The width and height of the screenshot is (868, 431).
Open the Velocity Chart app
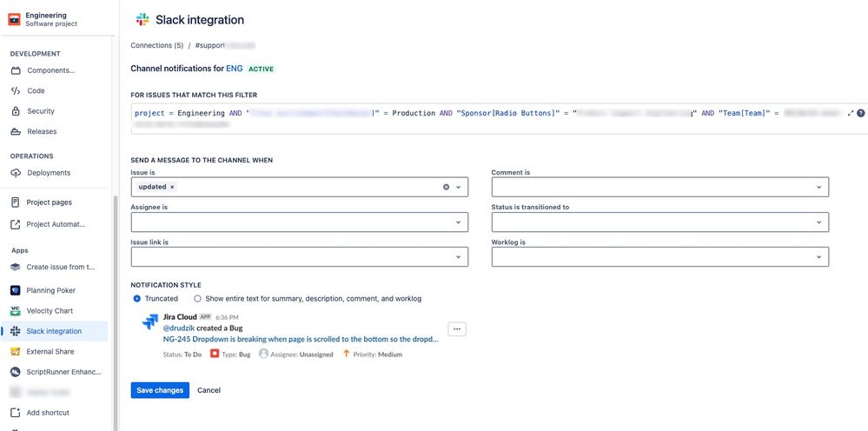50,311
